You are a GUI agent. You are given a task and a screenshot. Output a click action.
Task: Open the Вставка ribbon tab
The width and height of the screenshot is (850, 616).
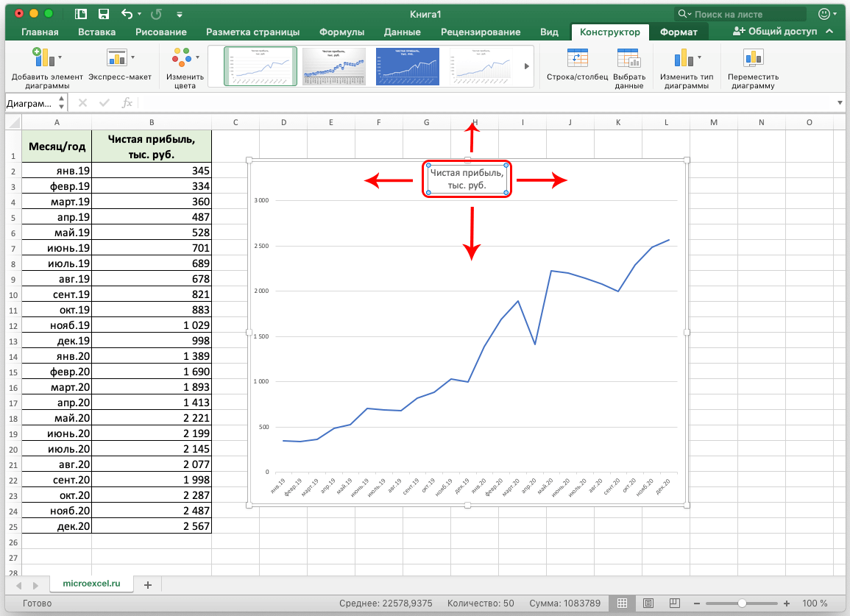[x=96, y=32]
